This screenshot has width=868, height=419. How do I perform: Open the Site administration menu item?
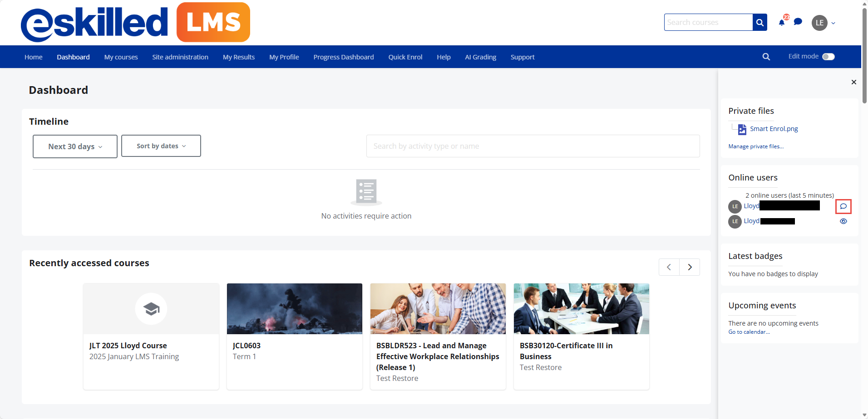coord(180,57)
